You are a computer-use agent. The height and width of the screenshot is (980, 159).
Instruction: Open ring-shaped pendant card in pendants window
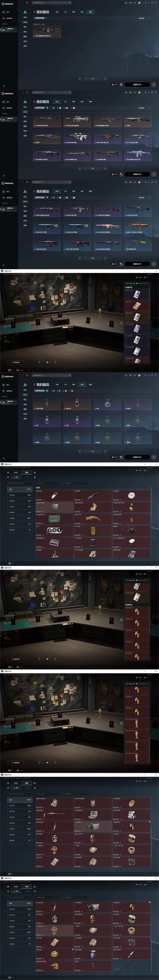pos(107,403)
